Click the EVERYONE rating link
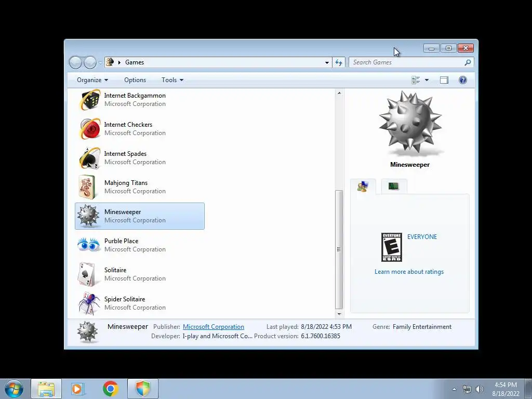Viewport: 532px width, 399px height. 422,237
